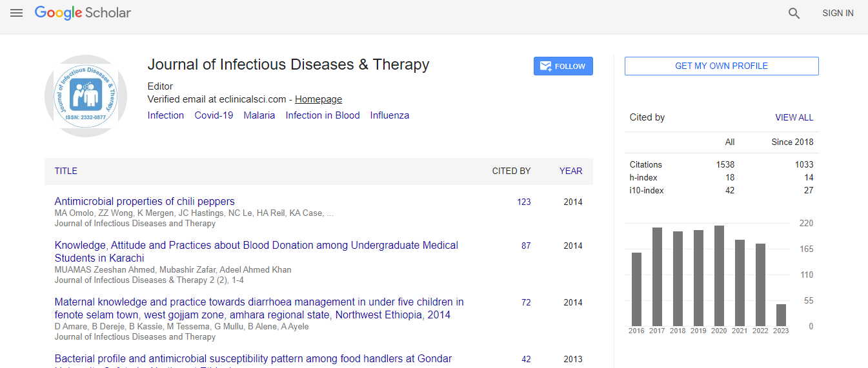Select the Infection in Blood tag

pos(322,115)
